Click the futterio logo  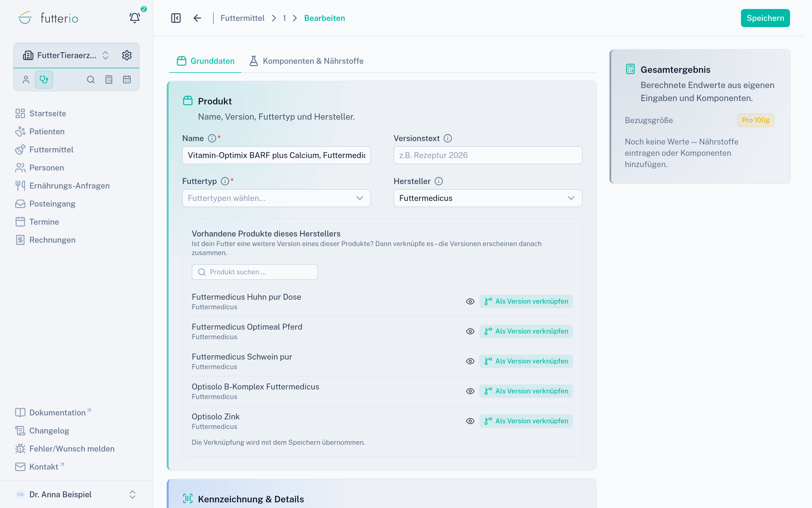[48, 18]
